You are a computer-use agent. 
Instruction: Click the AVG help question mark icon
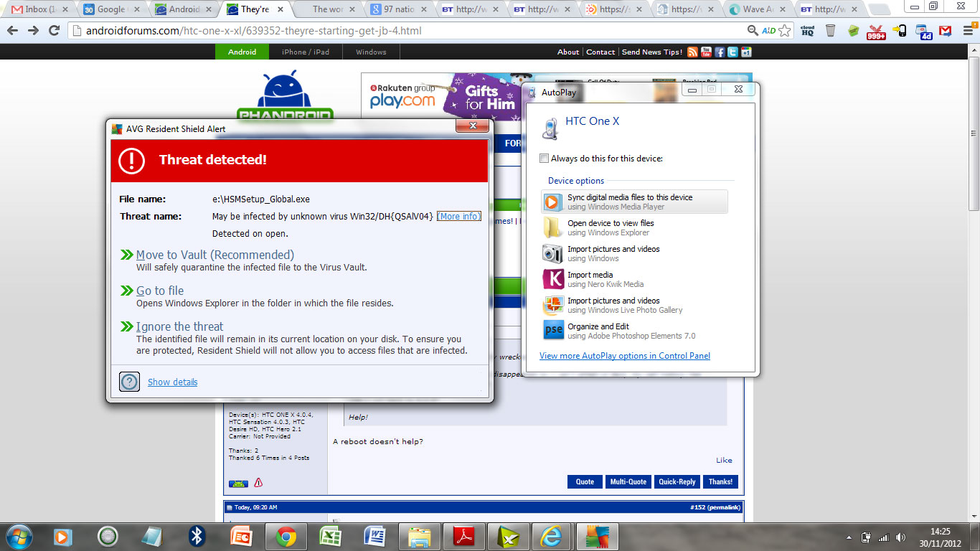pyautogui.click(x=129, y=382)
